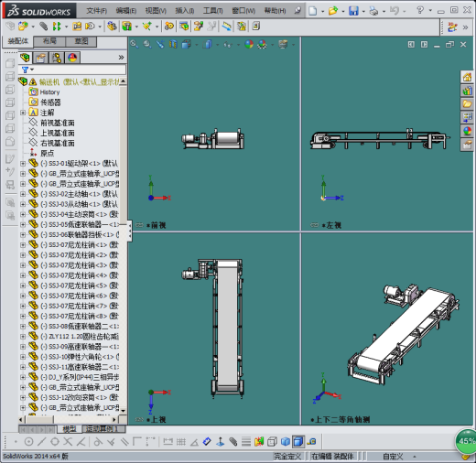476x463 pixels.
Task: Switch to the 运动算例1 tab
Action: pyautogui.click(x=102, y=429)
